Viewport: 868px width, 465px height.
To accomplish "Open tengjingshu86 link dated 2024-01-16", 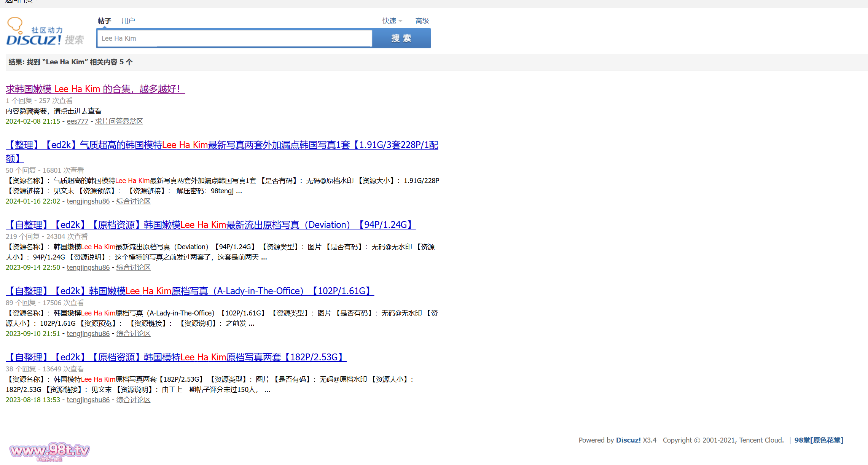I will click(88, 201).
